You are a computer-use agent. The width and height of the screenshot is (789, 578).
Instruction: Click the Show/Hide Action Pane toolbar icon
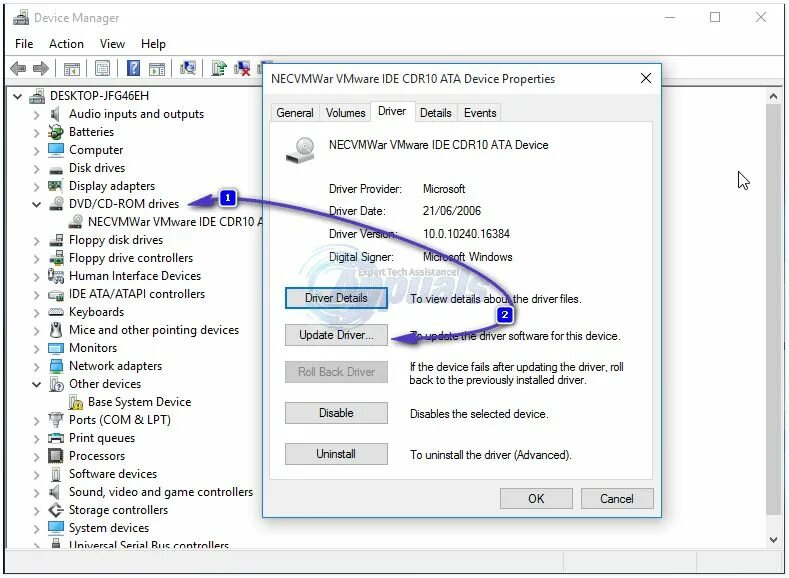click(157, 68)
